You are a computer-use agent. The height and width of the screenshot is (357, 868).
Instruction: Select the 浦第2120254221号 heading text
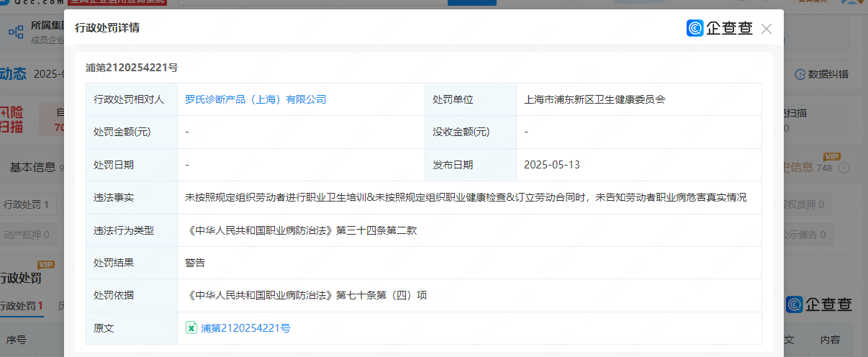pyautogui.click(x=132, y=68)
